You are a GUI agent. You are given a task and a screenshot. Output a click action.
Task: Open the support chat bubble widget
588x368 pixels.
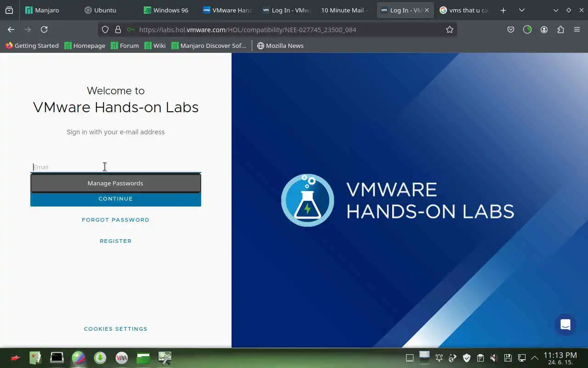[565, 325]
